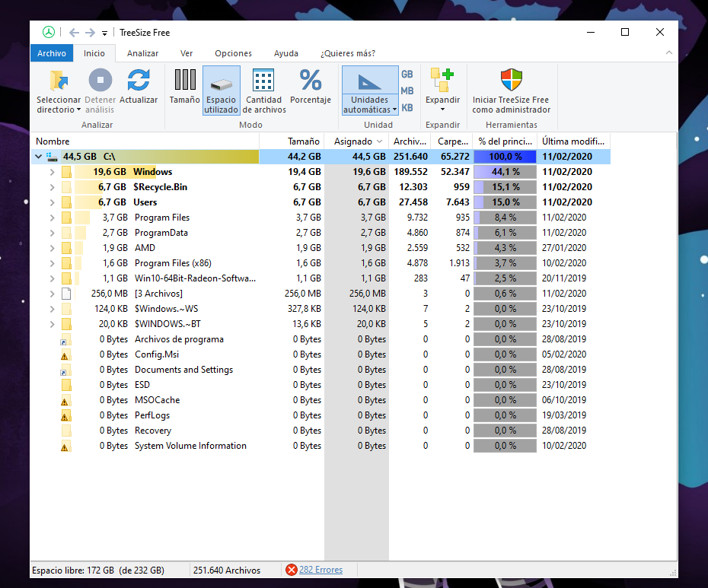708x588 pixels.
Task: Click the Windows folder icon
Action: click(66, 172)
